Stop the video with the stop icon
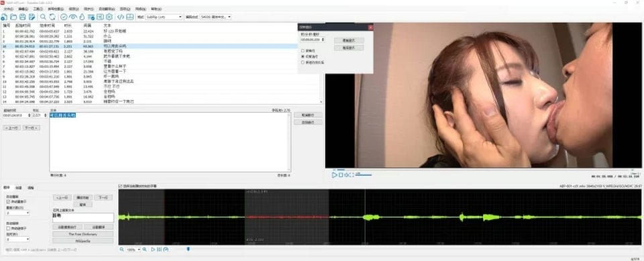This screenshot has height=261, width=644. (340, 174)
